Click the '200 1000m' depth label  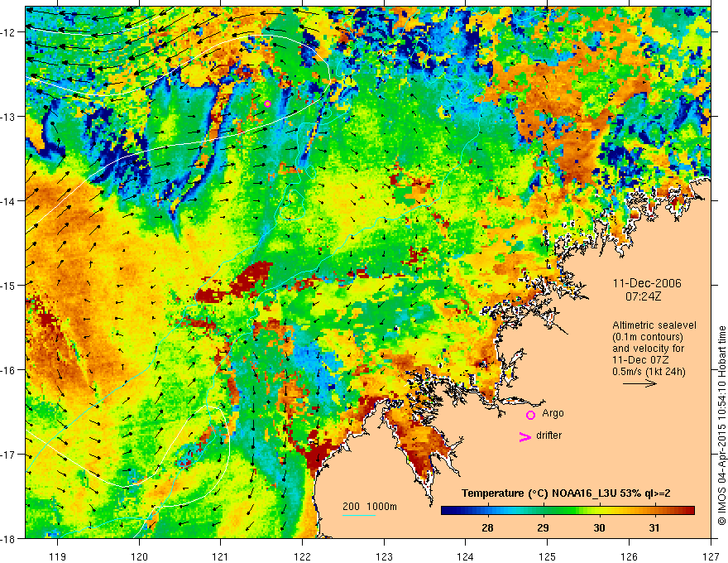pyautogui.click(x=370, y=507)
